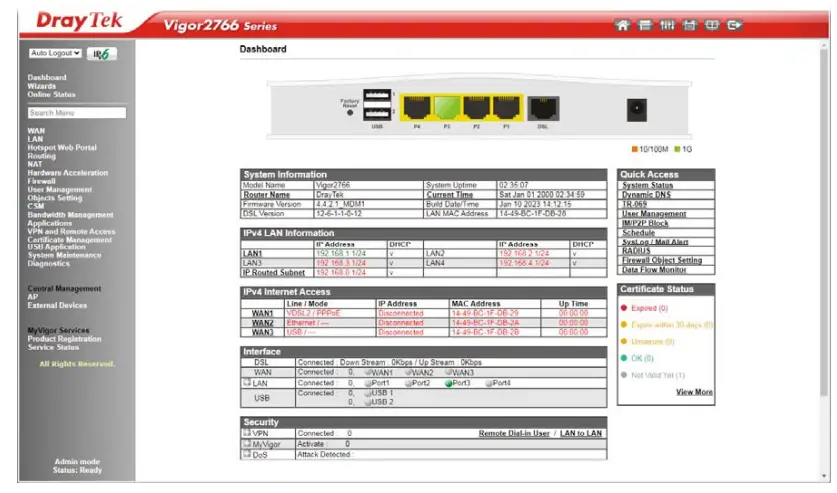Click the P4 LAN port image

tap(417, 107)
